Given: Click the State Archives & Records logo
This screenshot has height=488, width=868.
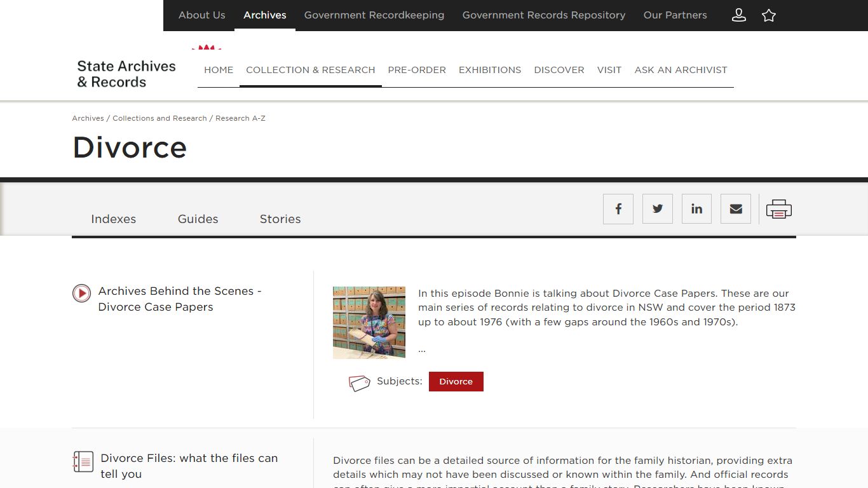Looking at the screenshot, I should (126, 74).
